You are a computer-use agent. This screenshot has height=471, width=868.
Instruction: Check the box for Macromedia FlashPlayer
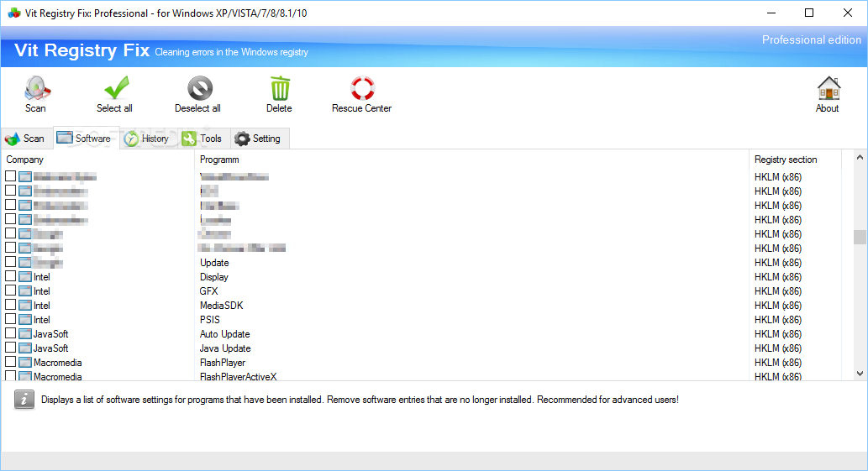(x=11, y=363)
